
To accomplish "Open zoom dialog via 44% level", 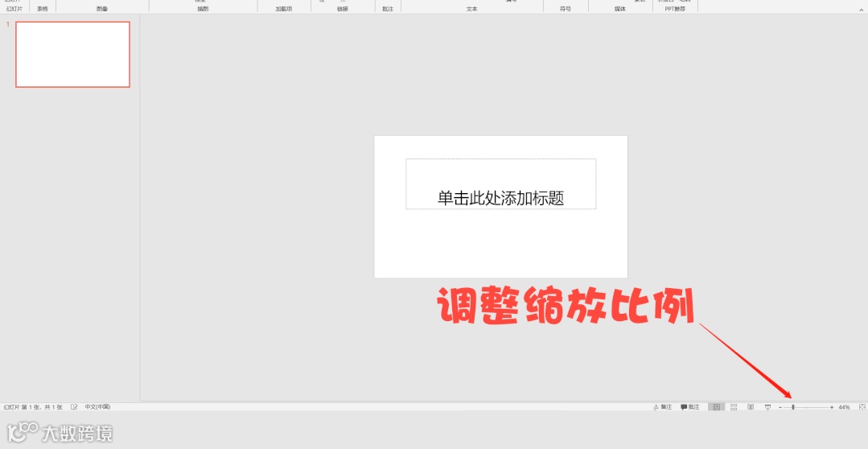I will point(844,407).
